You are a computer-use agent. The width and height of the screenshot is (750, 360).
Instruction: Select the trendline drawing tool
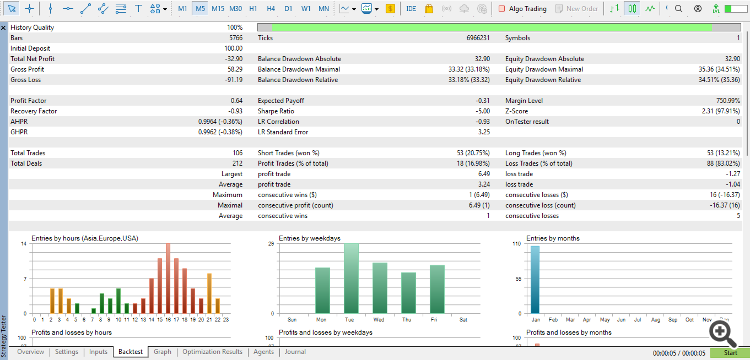point(85,8)
